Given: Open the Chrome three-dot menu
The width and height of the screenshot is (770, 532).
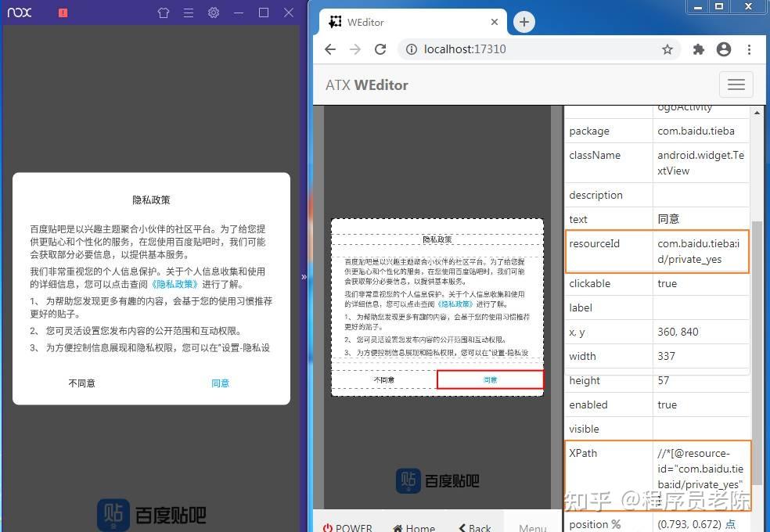Looking at the screenshot, I should point(749,49).
